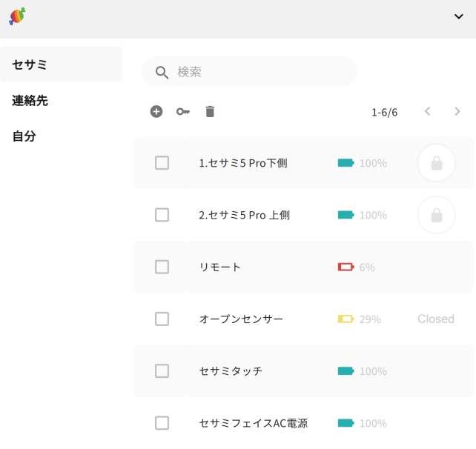Go to the previous page arrow
Viewport: 476px width, 449px height.
point(427,112)
